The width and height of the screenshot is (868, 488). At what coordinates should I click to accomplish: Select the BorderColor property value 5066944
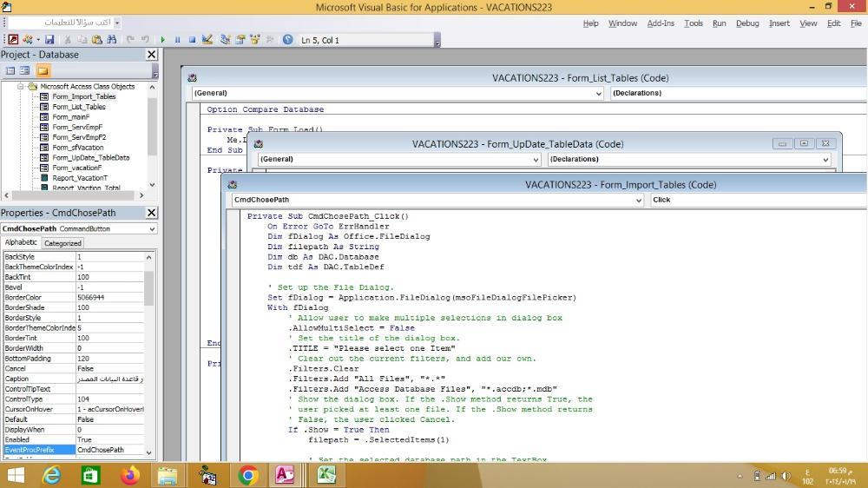coord(109,298)
